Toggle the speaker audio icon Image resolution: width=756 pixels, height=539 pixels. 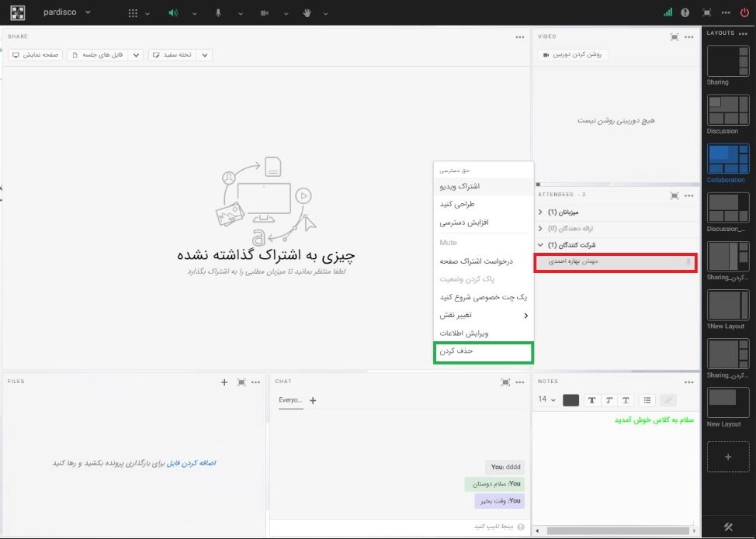(173, 13)
